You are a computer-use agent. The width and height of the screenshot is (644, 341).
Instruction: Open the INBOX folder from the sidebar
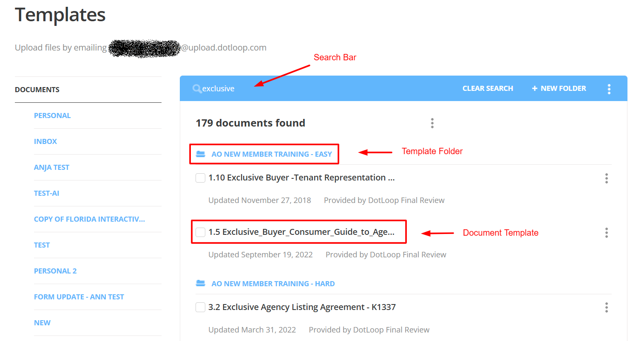[x=45, y=141]
